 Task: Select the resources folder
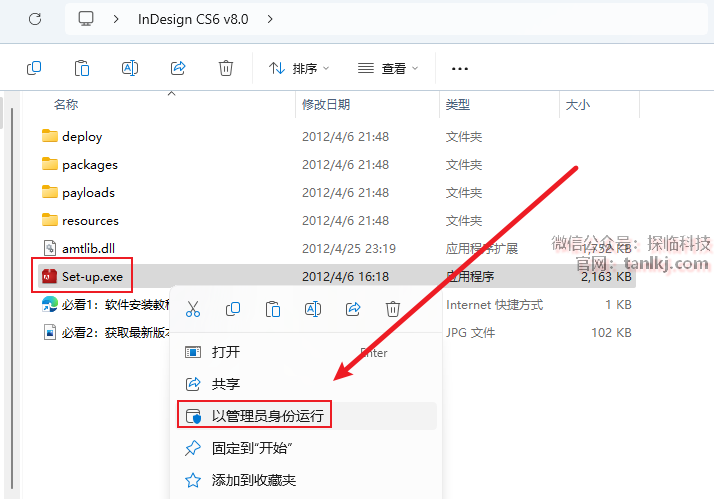pos(90,221)
